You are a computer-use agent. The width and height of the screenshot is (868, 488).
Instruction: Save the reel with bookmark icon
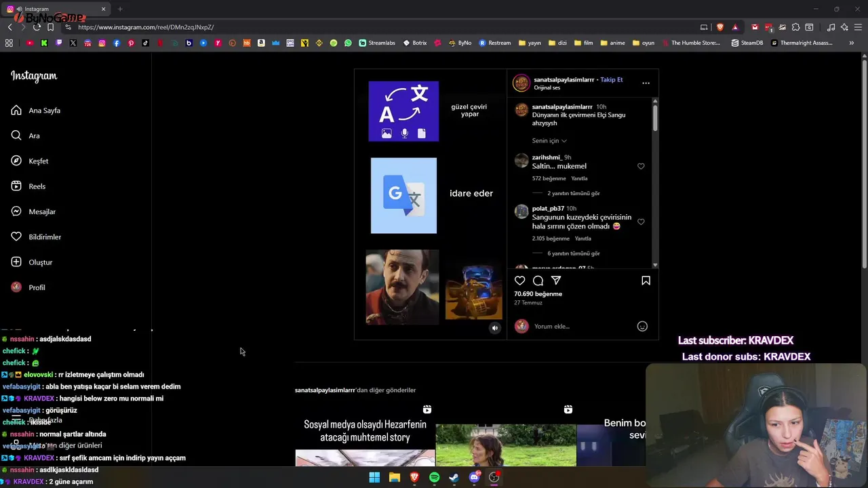pos(646,281)
